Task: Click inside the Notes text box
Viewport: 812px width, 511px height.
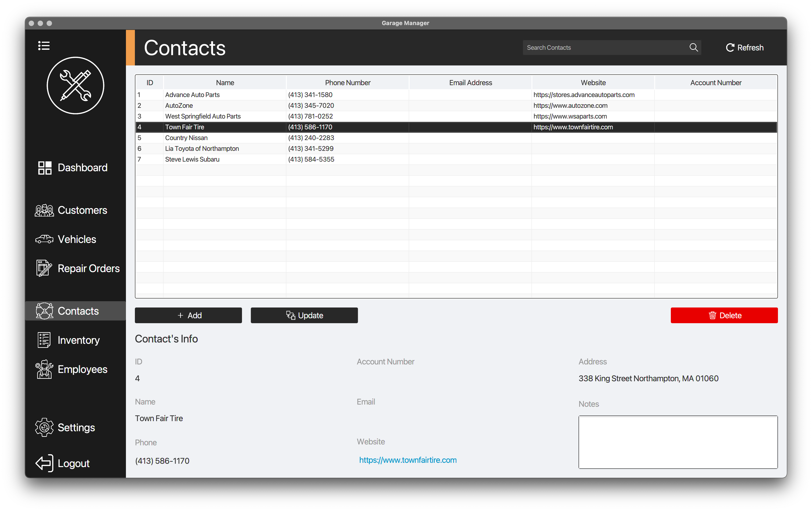Action: (x=678, y=442)
